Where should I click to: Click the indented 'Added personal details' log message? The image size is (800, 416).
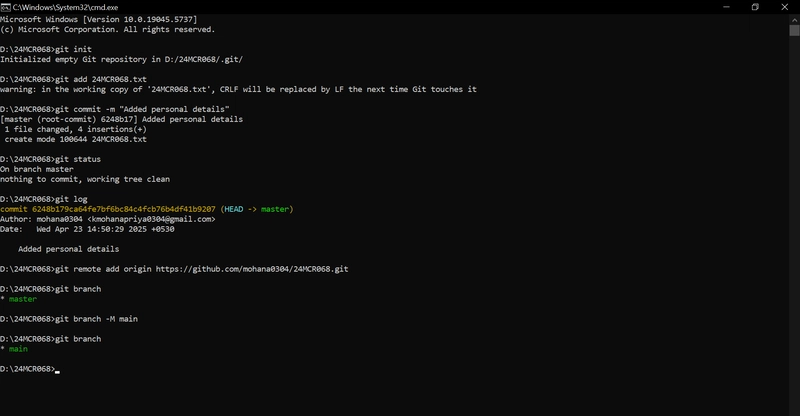click(x=68, y=249)
